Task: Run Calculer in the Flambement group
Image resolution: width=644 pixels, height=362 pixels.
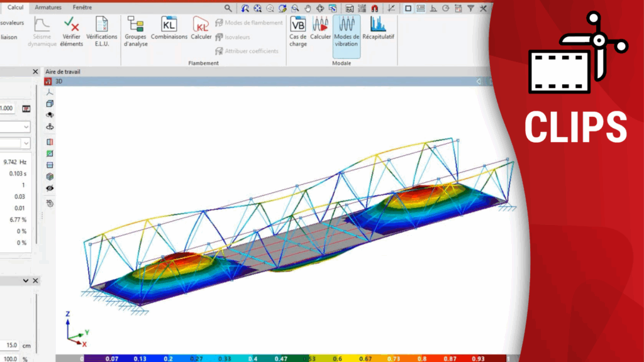Action: click(201, 30)
